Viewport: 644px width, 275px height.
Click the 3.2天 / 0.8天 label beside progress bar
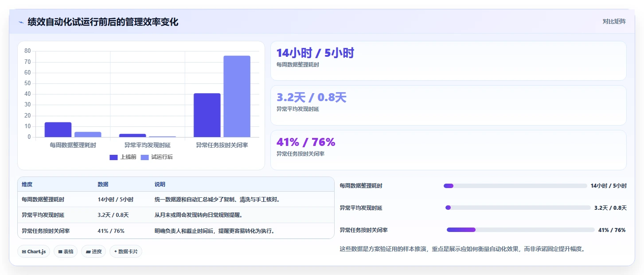point(610,208)
